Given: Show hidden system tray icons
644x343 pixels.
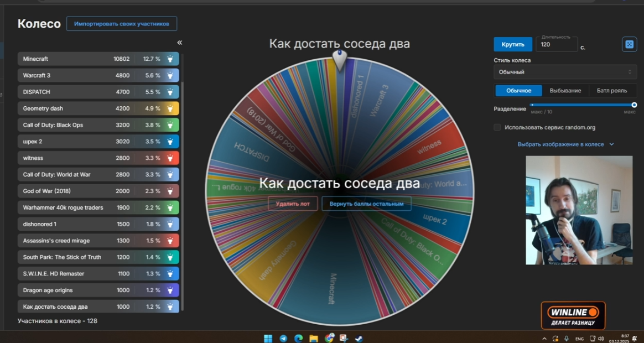Looking at the screenshot, I should tap(544, 339).
